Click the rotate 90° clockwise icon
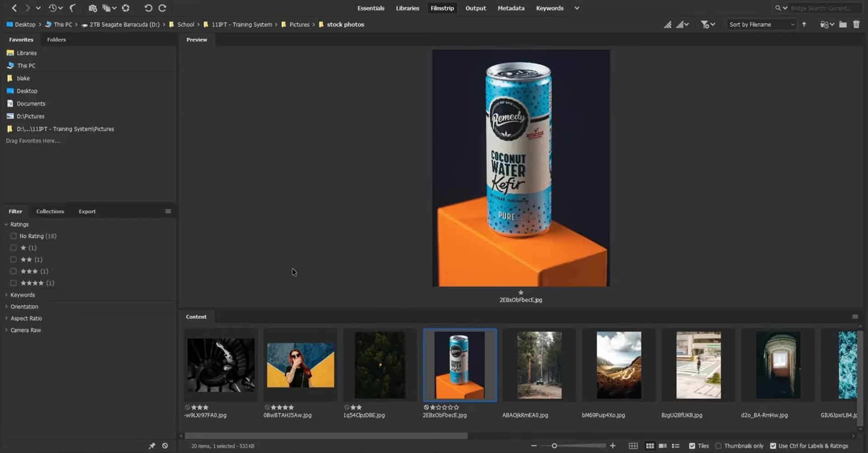 [162, 8]
